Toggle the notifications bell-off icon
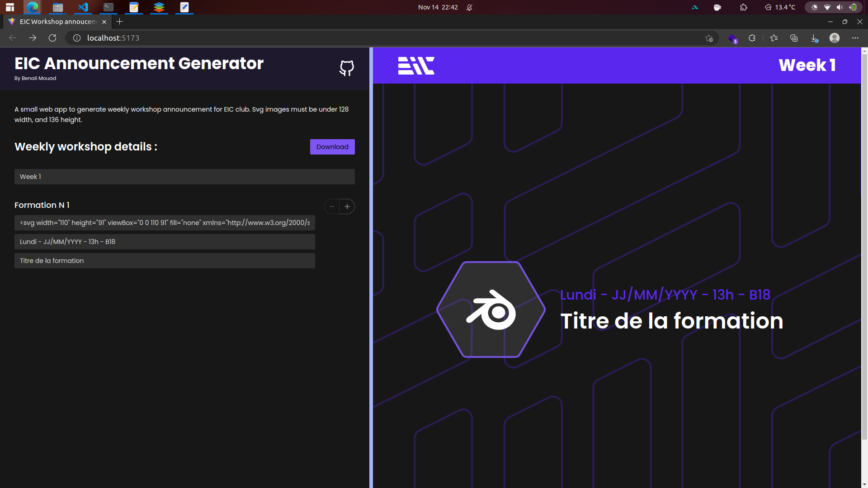Screen dimensions: 868x488 tap(469, 7)
